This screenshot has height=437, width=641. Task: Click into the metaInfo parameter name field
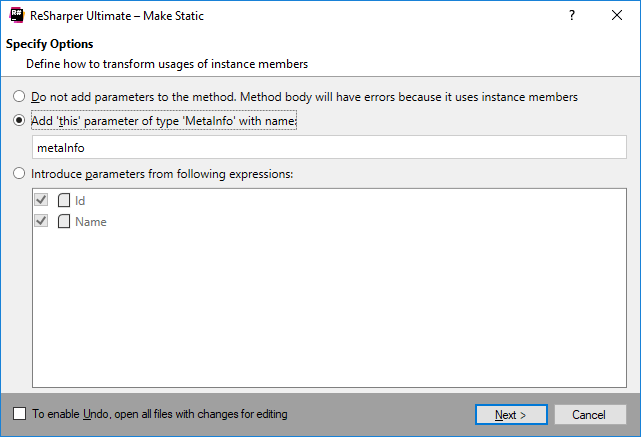pyautogui.click(x=328, y=147)
